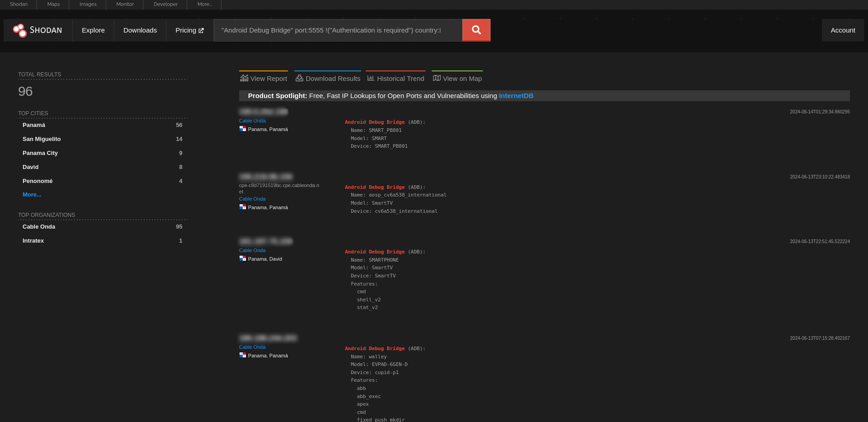Open the Downloads menu item
868x422 pixels.
pyautogui.click(x=140, y=30)
